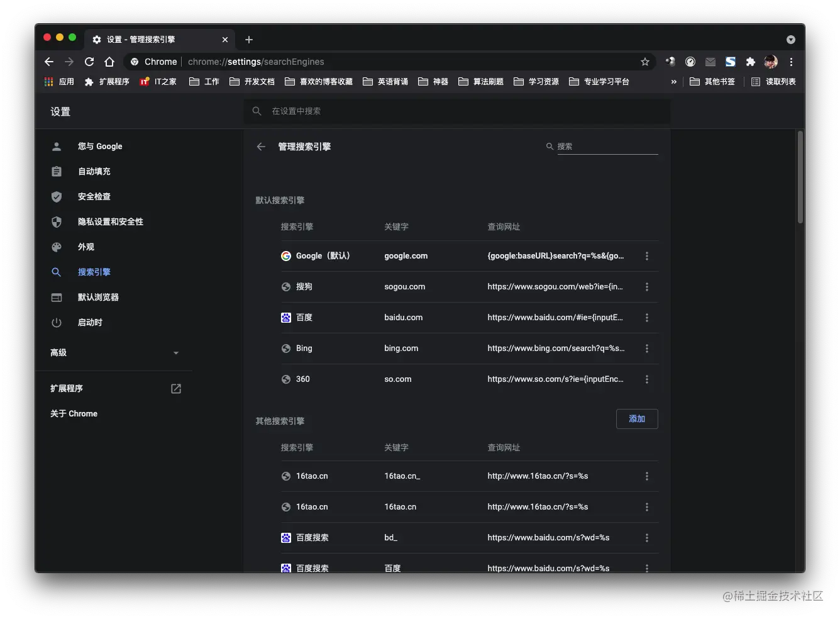
Task: Close the 设置 - 管理搜索引擎 tab
Action: (225, 40)
